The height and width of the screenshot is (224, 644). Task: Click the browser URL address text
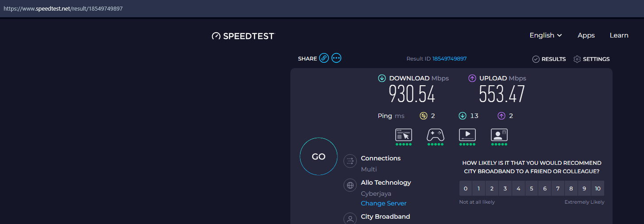(x=63, y=8)
